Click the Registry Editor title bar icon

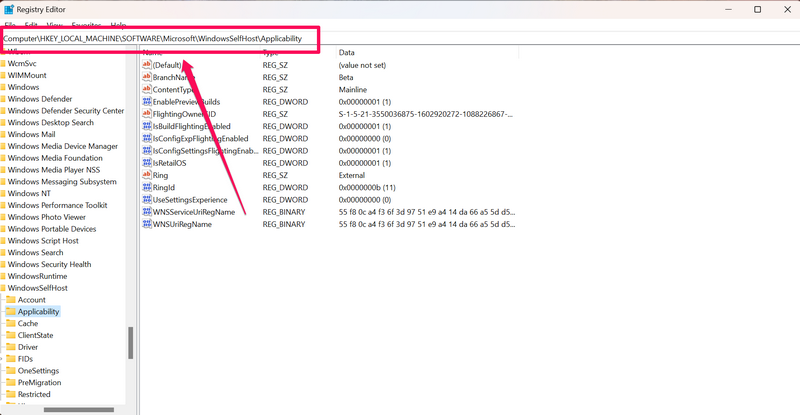click(x=8, y=9)
